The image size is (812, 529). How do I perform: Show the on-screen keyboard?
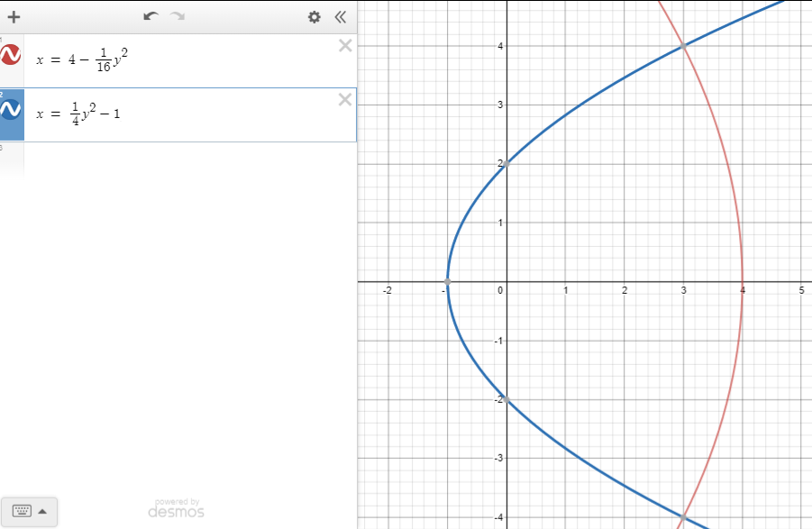pos(29,511)
